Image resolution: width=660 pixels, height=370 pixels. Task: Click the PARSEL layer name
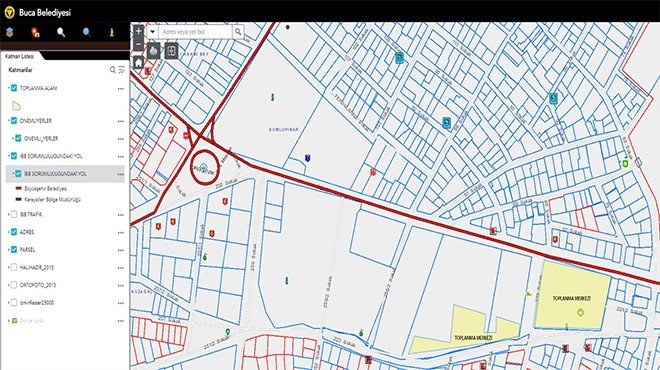27,250
